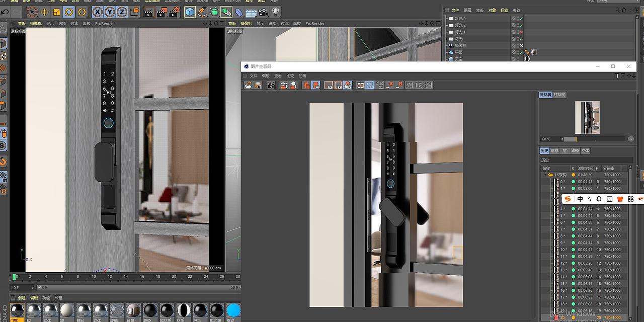This screenshot has width=644, height=322.
Task: Render the active view
Action: point(149,12)
